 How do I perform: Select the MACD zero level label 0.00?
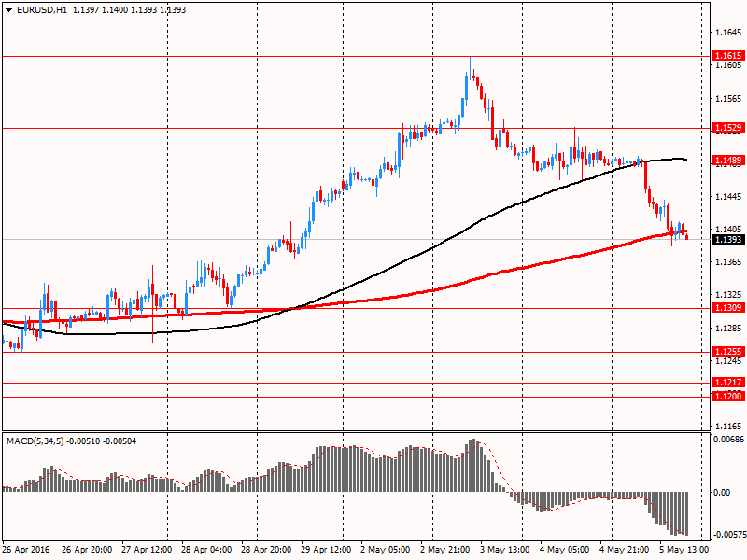coord(722,493)
